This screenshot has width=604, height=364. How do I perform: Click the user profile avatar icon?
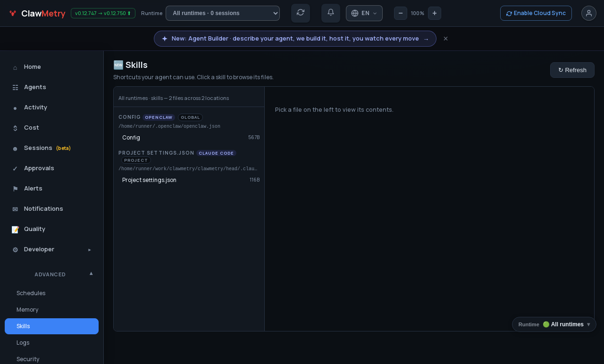(x=589, y=13)
